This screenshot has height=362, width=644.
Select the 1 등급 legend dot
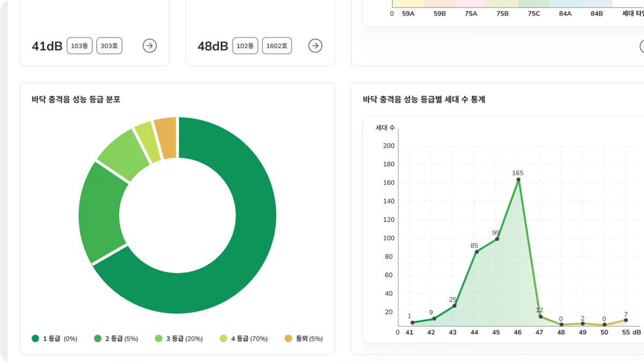point(35,338)
